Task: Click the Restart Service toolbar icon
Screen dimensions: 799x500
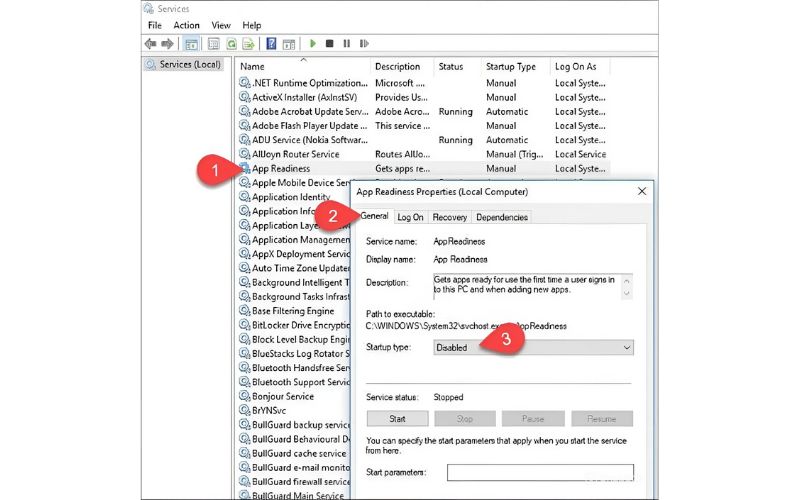Action: point(364,44)
